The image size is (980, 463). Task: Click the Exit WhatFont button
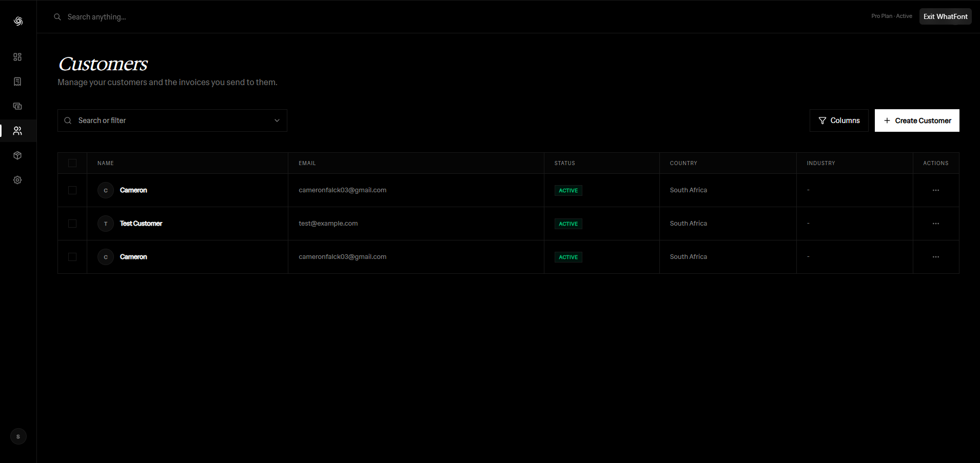(x=945, y=16)
